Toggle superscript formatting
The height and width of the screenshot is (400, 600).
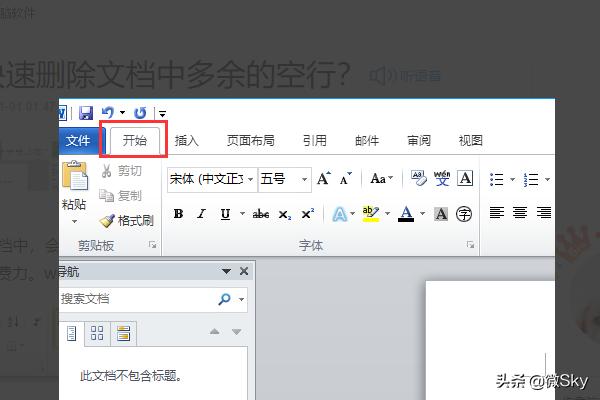[308, 214]
